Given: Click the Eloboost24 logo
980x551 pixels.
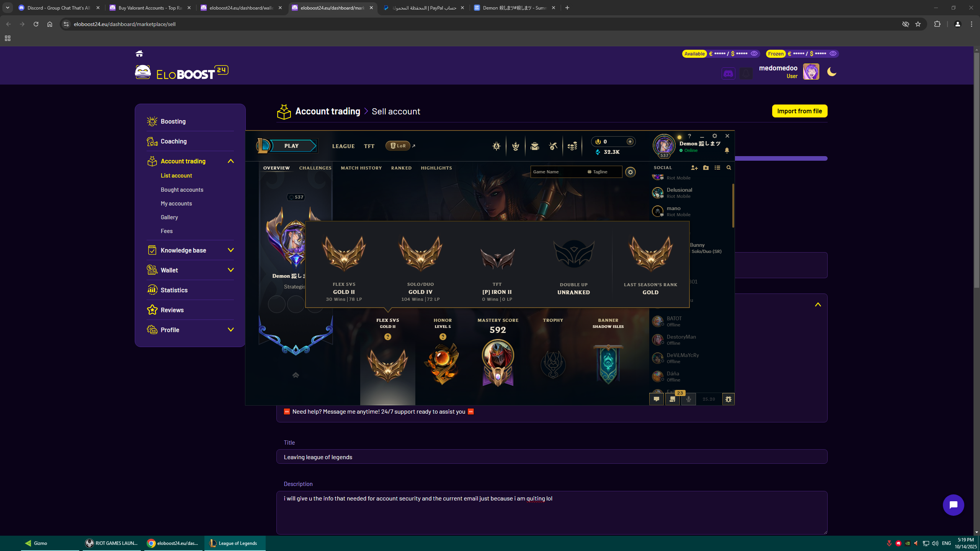Looking at the screenshot, I should 182,72.
